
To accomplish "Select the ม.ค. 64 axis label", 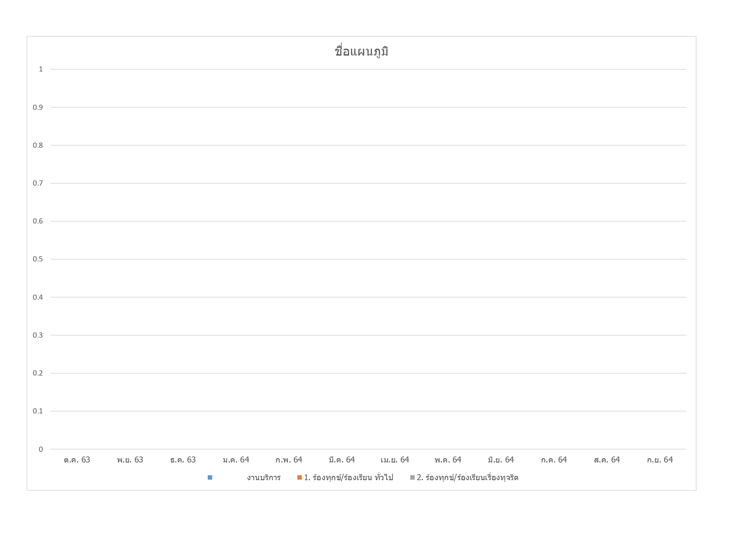I will 236,460.
